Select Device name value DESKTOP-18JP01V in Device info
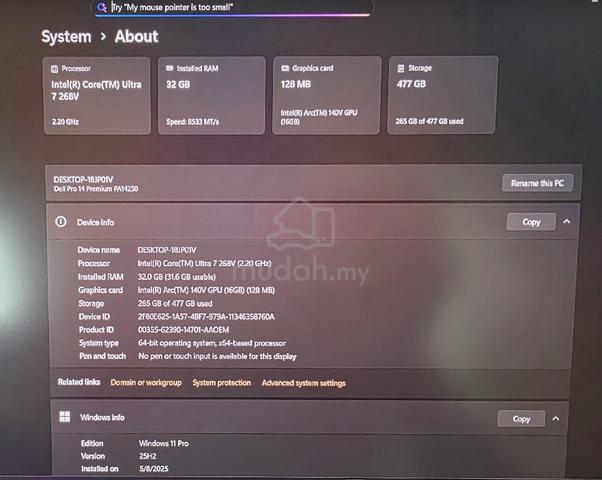Viewport: 602px width, 480px height. 167,250
